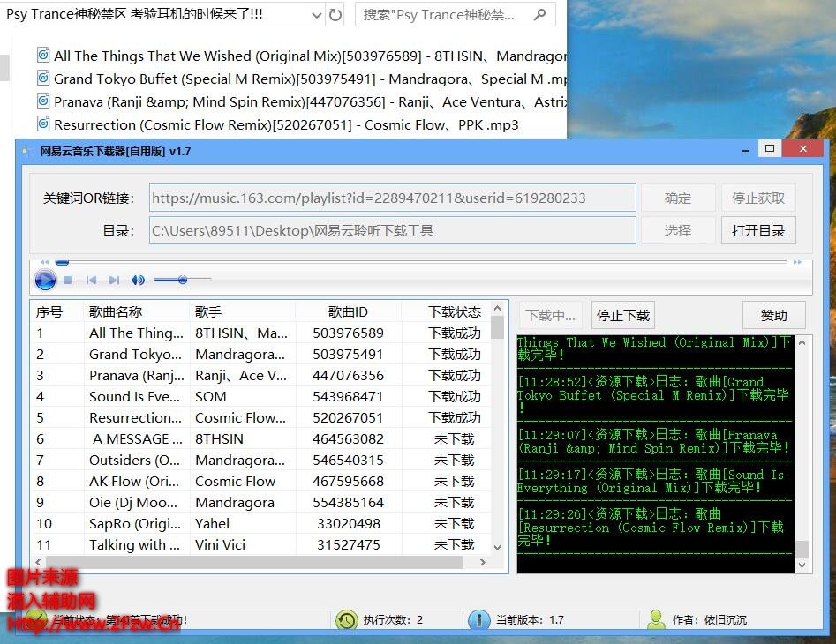Click the 下载中... button
Viewport: 836px width, 644px height.
tap(551, 315)
